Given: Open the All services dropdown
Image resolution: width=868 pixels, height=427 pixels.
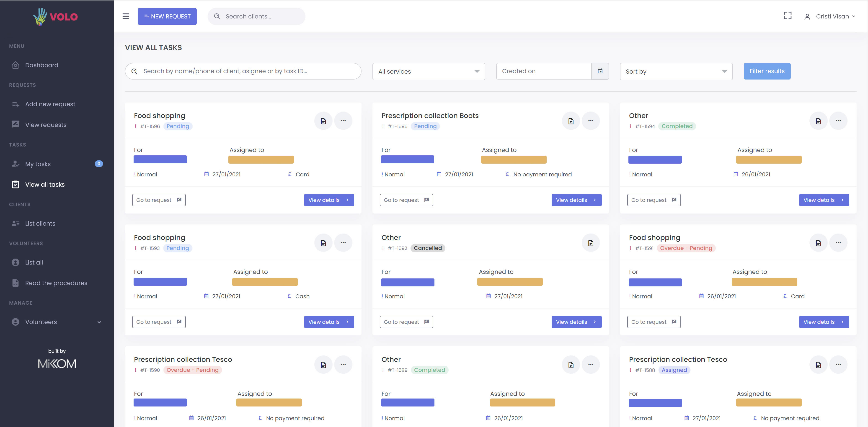Looking at the screenshot, I should [x=428, y=71].
